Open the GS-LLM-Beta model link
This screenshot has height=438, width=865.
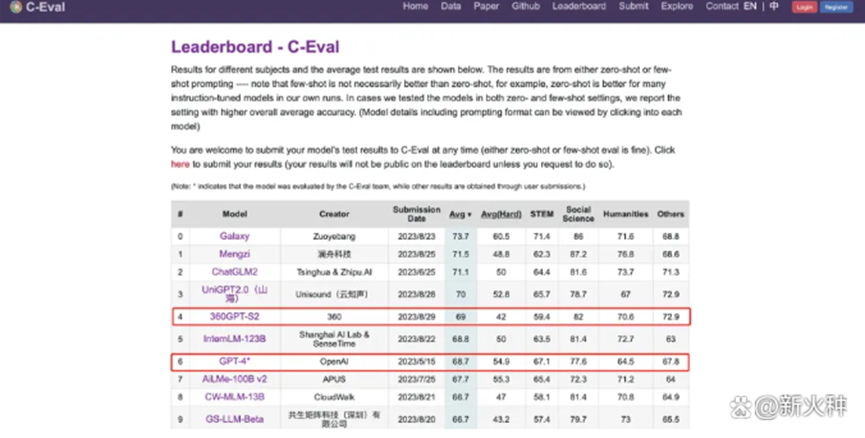(x=234, y=419)
